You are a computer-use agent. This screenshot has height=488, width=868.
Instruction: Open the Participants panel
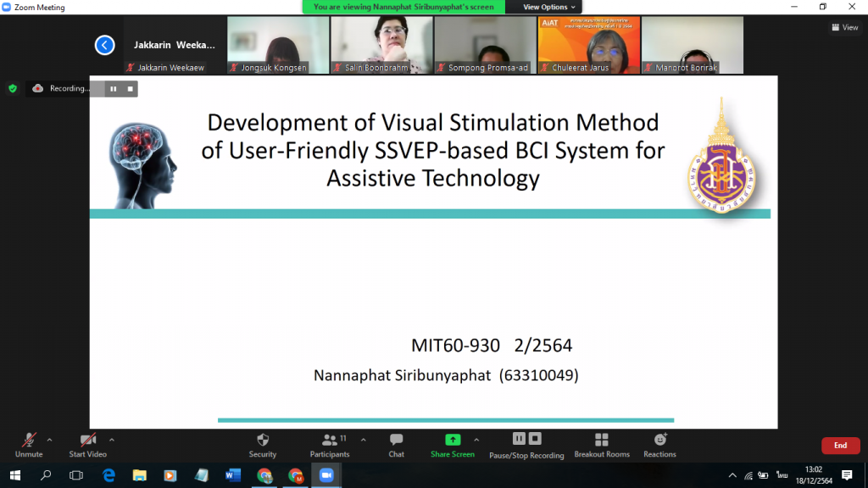[330, 444]
